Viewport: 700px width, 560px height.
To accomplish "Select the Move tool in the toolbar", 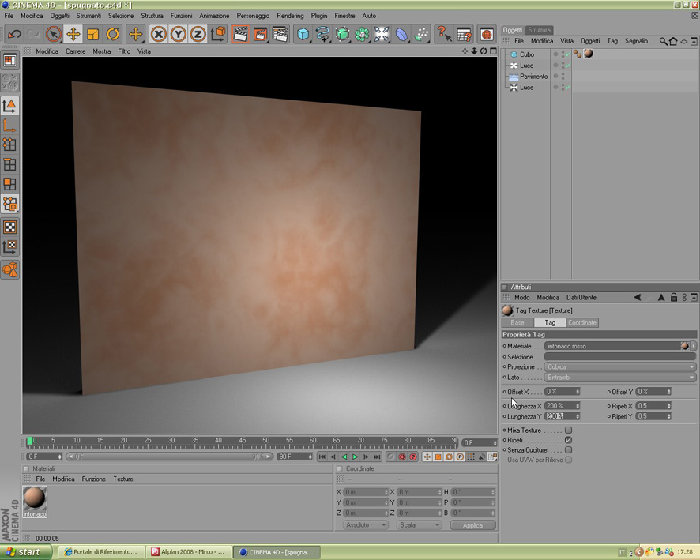I will [x=73, y=34].
